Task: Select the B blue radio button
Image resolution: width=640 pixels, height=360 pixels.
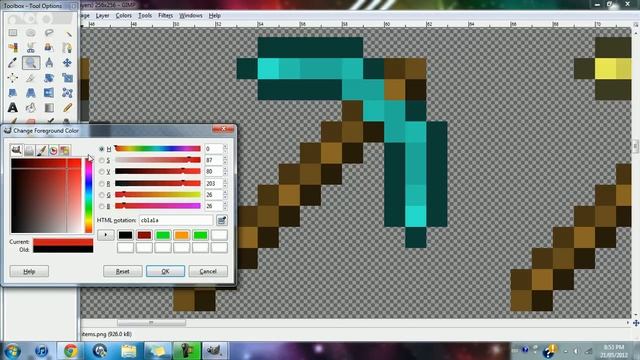Action: 102,207
